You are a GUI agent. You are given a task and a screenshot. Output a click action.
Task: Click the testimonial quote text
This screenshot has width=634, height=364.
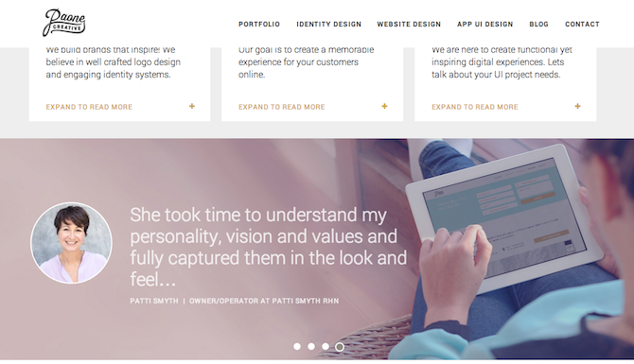268,247
